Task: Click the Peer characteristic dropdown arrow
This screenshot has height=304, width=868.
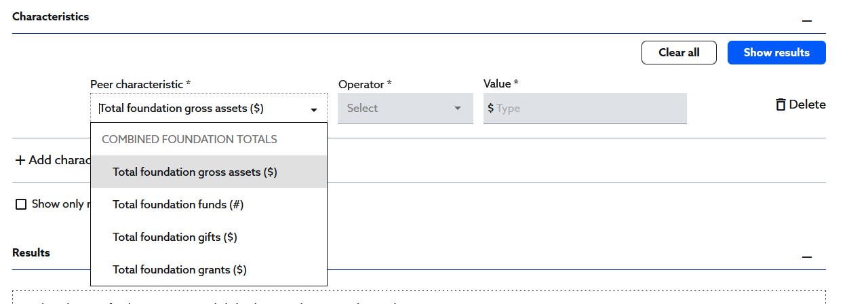Action: pos(314,109)
